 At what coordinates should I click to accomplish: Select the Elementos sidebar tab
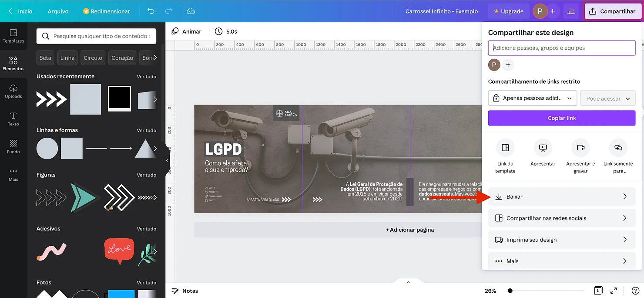(13, 64)
